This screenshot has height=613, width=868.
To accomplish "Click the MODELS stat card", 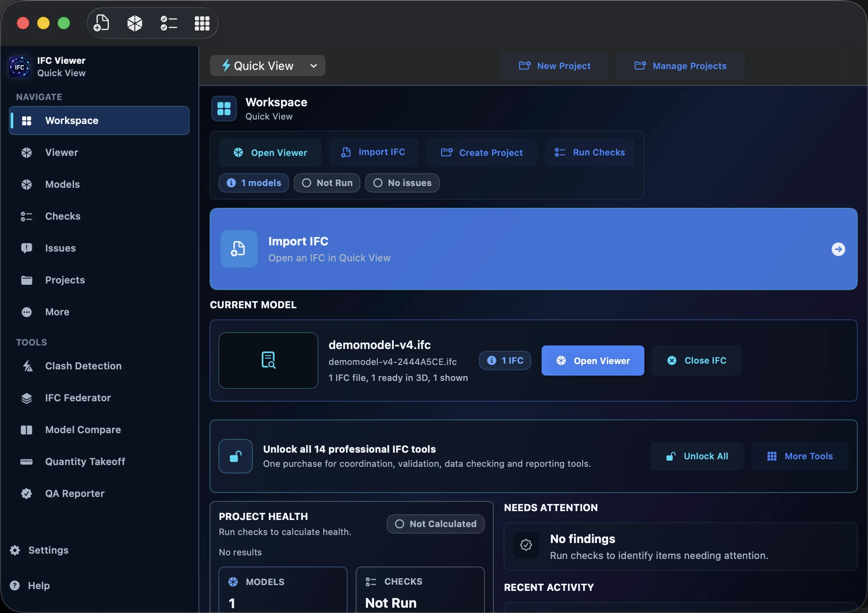I will [x=283, y=590].
